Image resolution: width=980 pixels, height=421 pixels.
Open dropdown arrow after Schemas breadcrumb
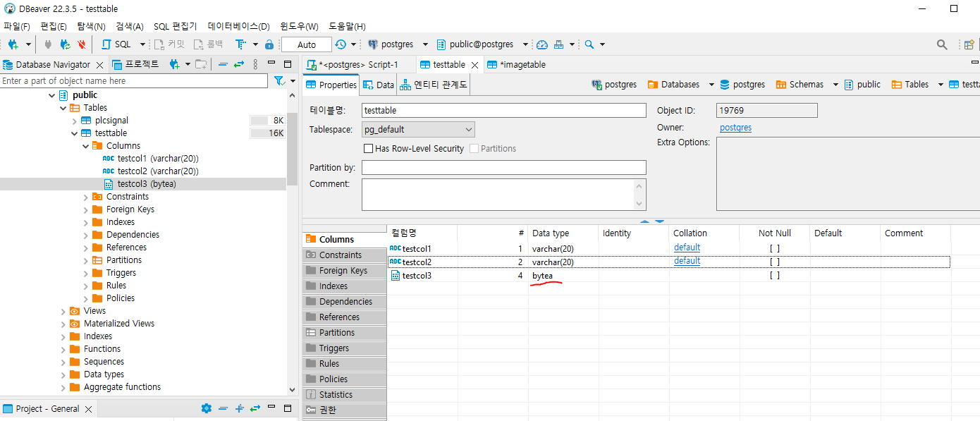tap(835, 85)
